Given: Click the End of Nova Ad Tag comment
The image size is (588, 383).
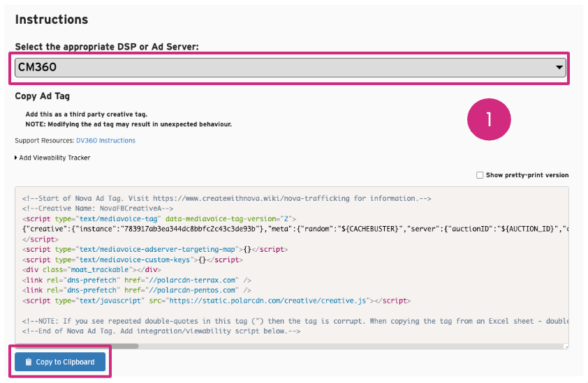Looking at the screenshot, I should click(x=161, y=331).
